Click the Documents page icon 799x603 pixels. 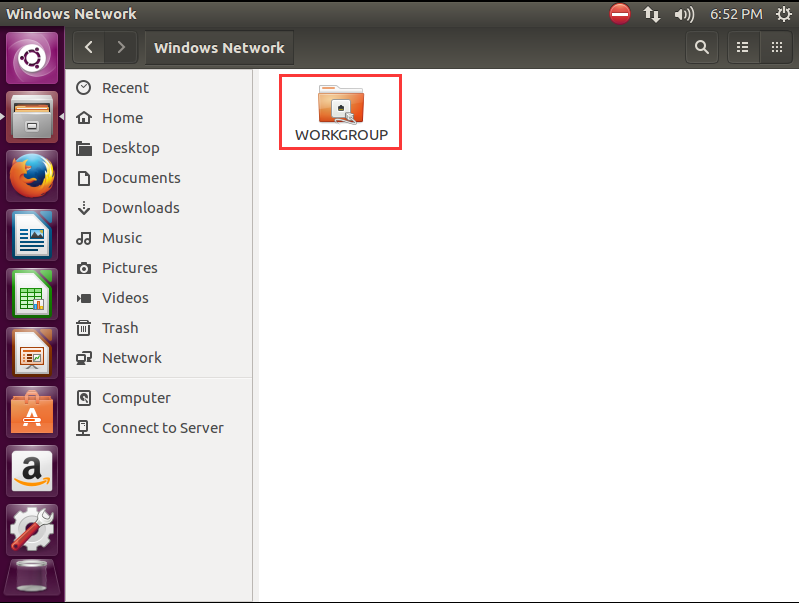(x=84, y=178)
